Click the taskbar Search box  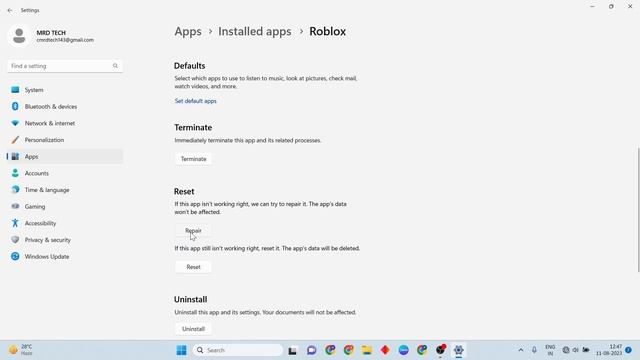tap(238, 350)
